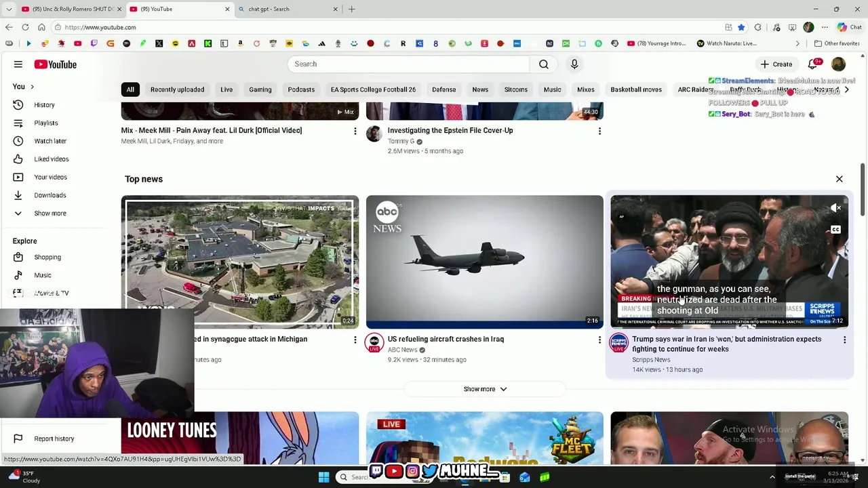Screen dimensions: 868x488
Task: Open the LIVE Bedwars stream thumbnail
Action: [x=484, y=438]
